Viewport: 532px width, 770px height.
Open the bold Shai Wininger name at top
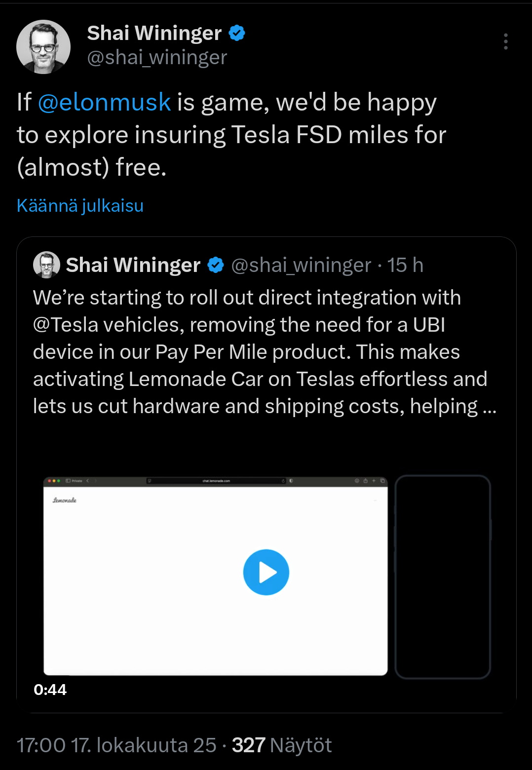tap(154, 33)
